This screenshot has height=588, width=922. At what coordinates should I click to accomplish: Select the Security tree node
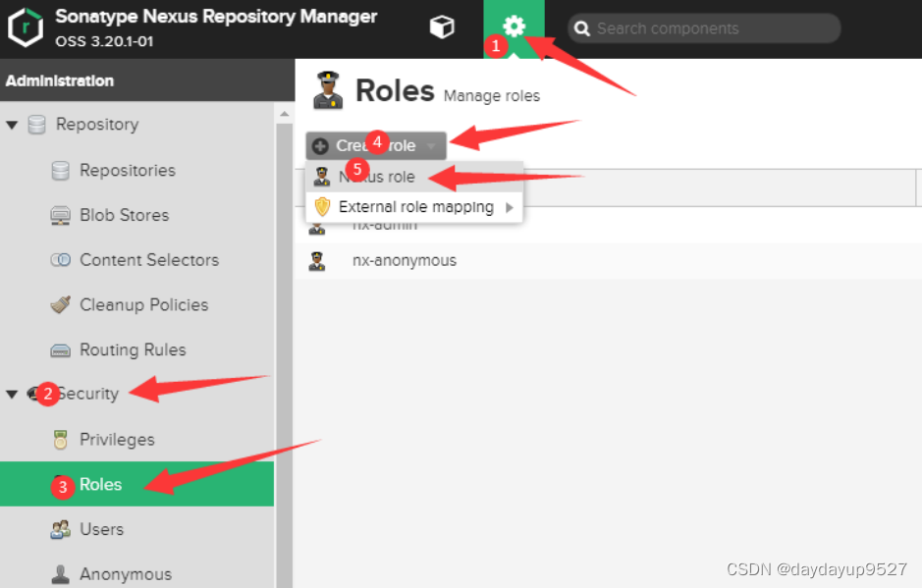tap(88, 394)
